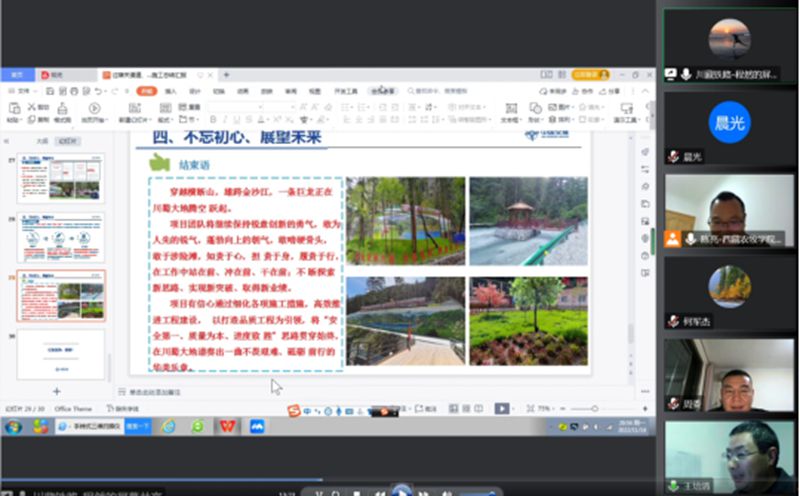Click the WPS icon in Windows taskbar
The height and width of the screenshot is (496, 800).
pyautogui.click(x=228, y=426)
